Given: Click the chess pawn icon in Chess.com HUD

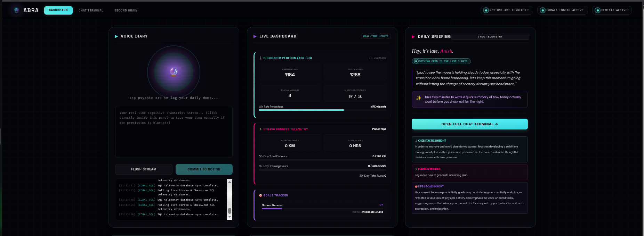Looking at the screenshot, I should click(260, 58).
